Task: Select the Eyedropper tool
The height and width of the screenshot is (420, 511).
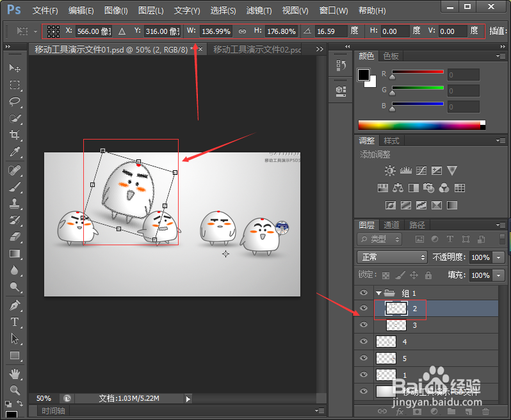Action: [x=14, y=152]
